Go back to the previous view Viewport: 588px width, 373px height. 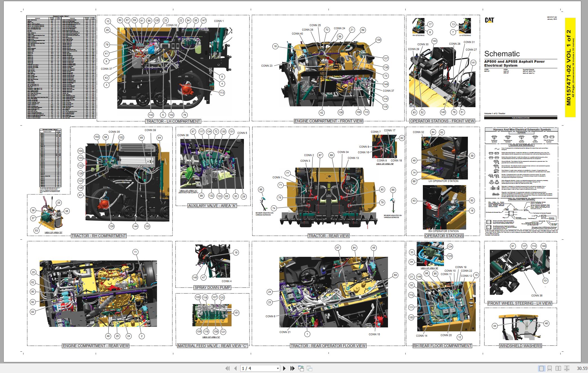click(301, 368)
